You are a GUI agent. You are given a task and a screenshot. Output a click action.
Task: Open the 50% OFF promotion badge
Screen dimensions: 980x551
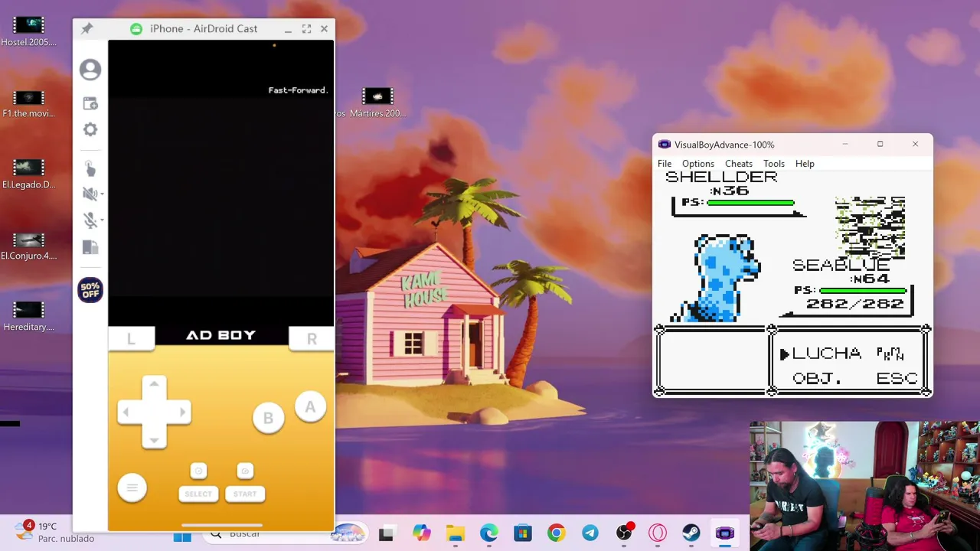(x=90, y=290)
